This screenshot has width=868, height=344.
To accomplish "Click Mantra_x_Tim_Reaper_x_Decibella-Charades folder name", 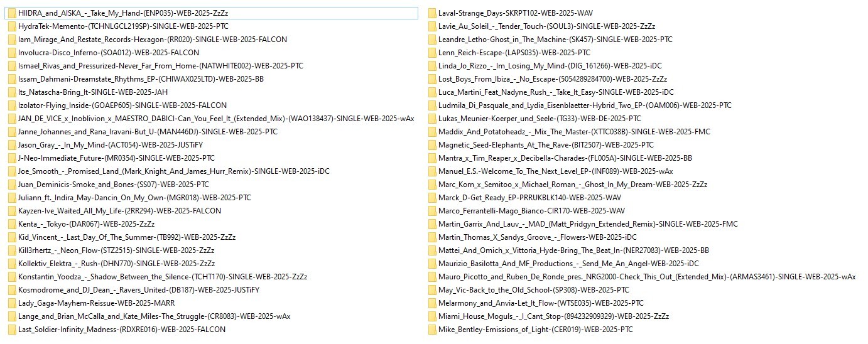I will [565, 158].
